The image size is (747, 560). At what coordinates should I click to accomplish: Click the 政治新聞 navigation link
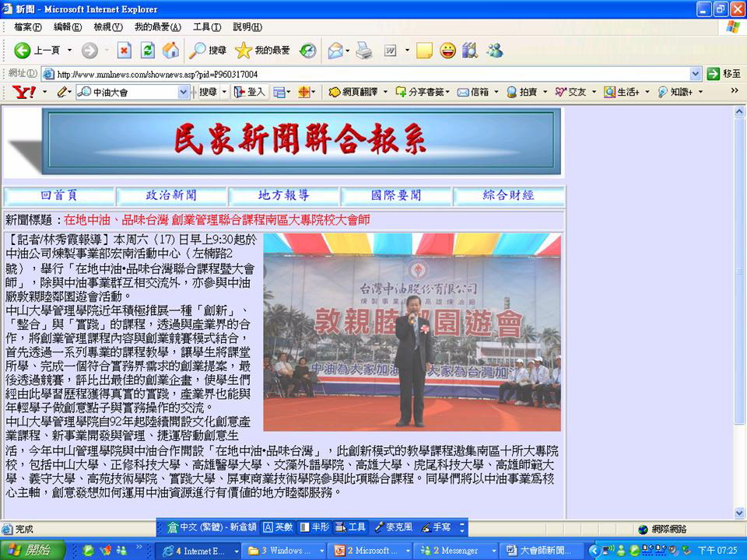coord(171,195)
